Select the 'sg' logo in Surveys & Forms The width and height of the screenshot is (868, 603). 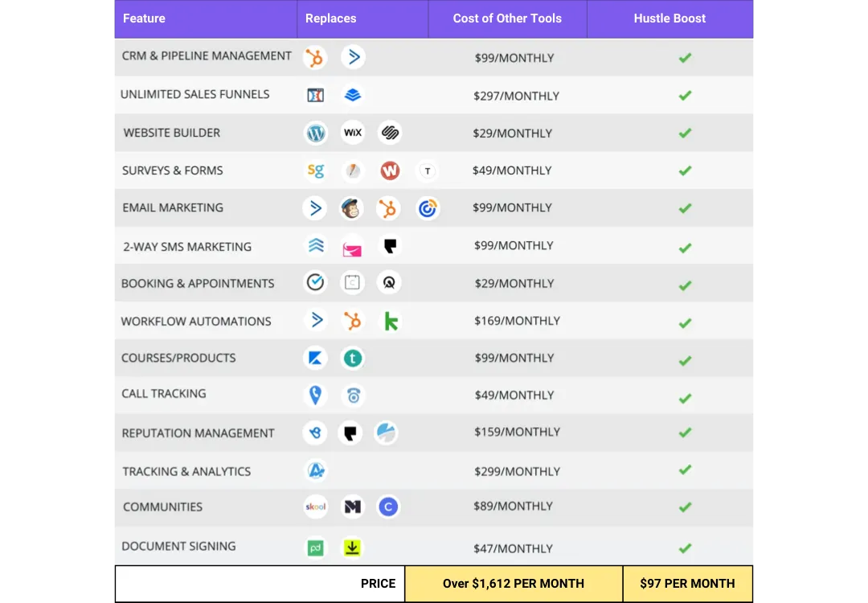click(316, 170)
